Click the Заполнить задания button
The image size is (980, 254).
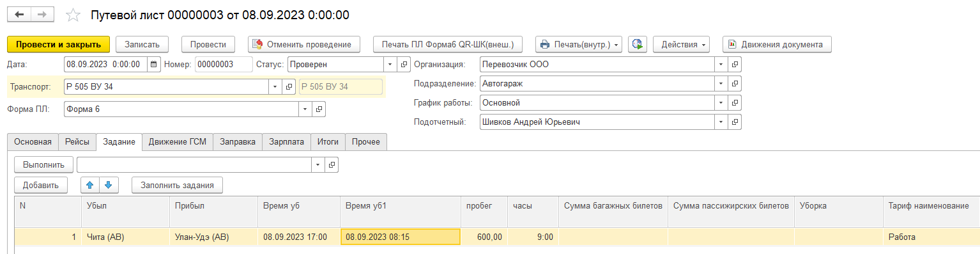click(178, 185)
